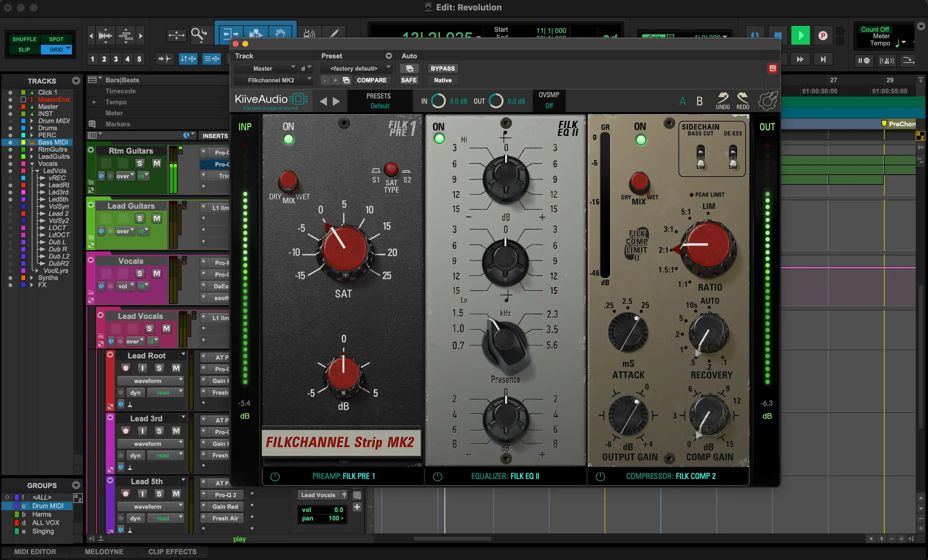Mute the Rtm Guitars track
This screenshot has height=560, width=928.
tap(157, 163)
